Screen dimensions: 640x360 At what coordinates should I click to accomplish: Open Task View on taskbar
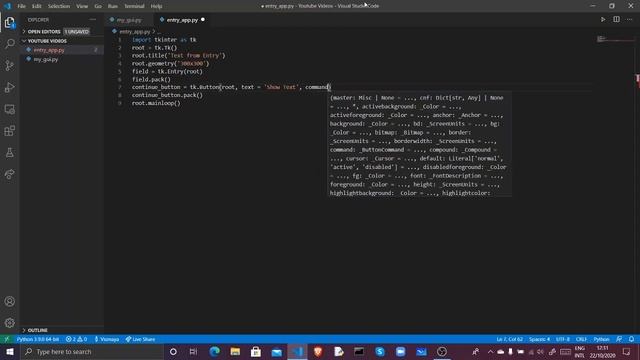coord(193,351)
